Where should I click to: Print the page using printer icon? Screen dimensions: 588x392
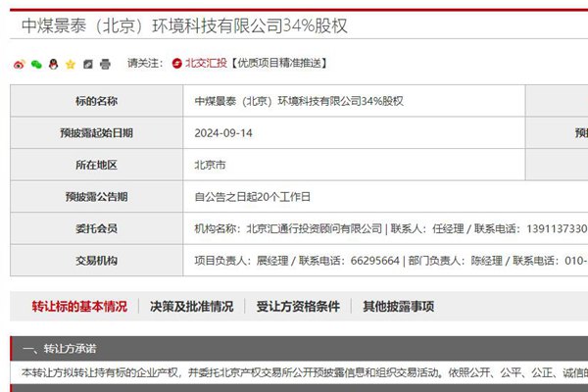point(104,65)
